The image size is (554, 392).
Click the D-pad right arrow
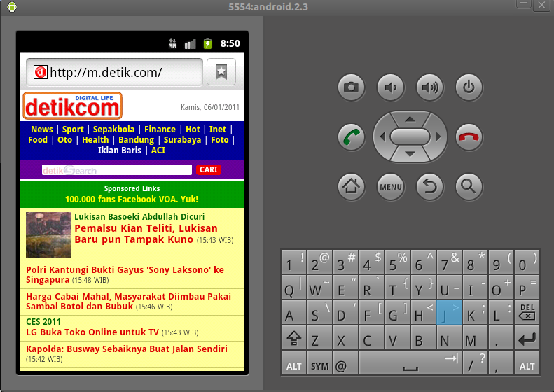(438, 136)
